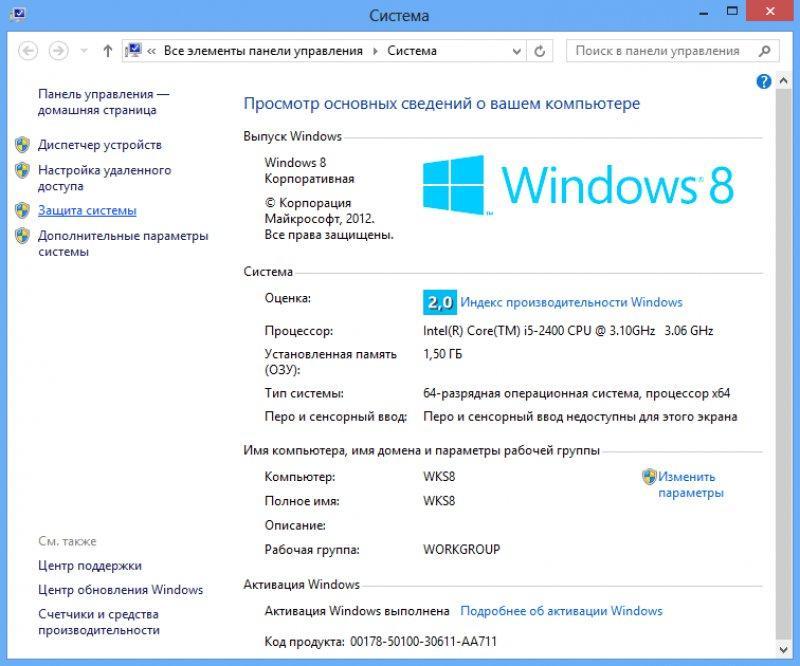Open Диспетчер устройств
Viewport: 800px width, 666px height.
click(100, 145)
